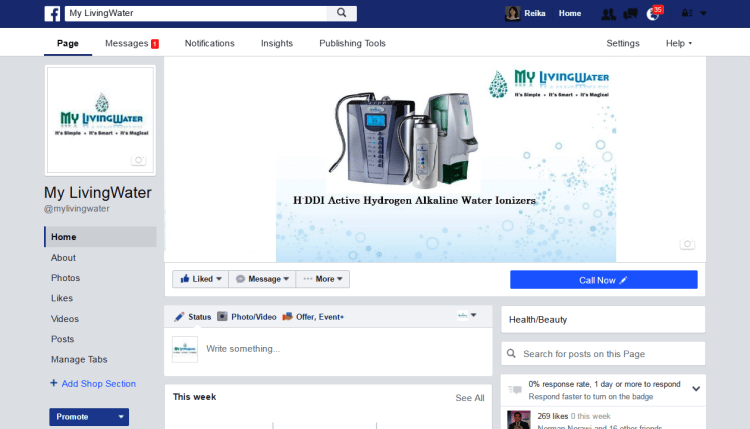
Task: Open Videos in the sidebar
Action: 65,319
